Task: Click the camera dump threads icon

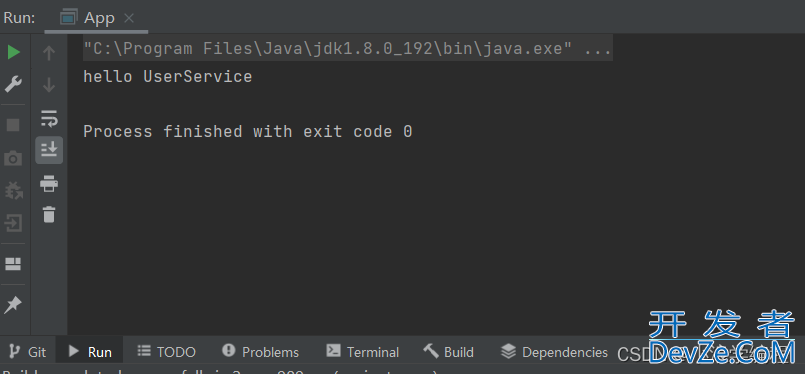Action: pyautogui.click(x=13, y=158)
